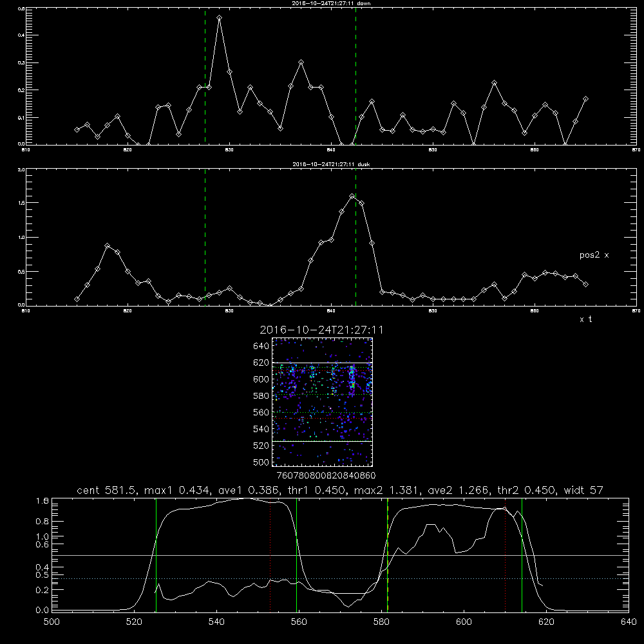This screenshot has height=644, width=644.
Task: Click the 2.0 y-axis label of dusk plot
Action: click(21, 169)
